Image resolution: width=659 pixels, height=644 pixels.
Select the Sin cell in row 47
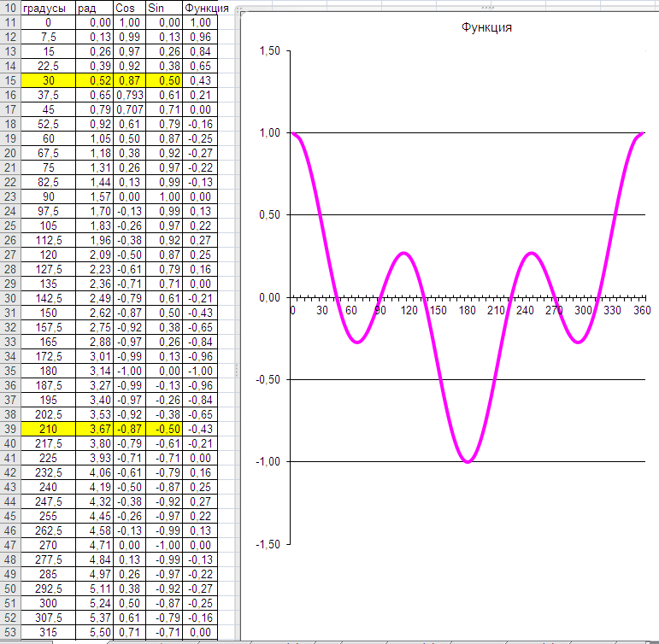tap(164, 545)
